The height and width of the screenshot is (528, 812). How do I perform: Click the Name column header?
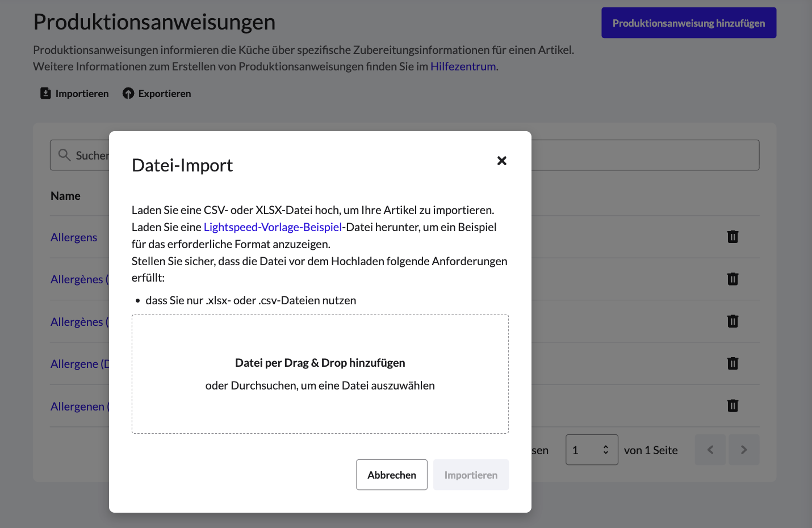tap(65, 196)
